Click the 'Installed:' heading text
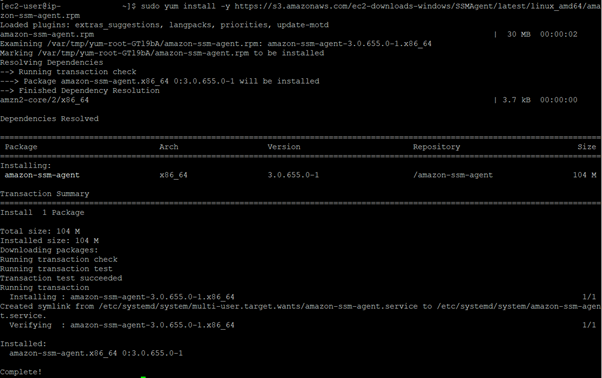Image resolution: width=602 pixels, height=378 pixels. coord(23,344)
